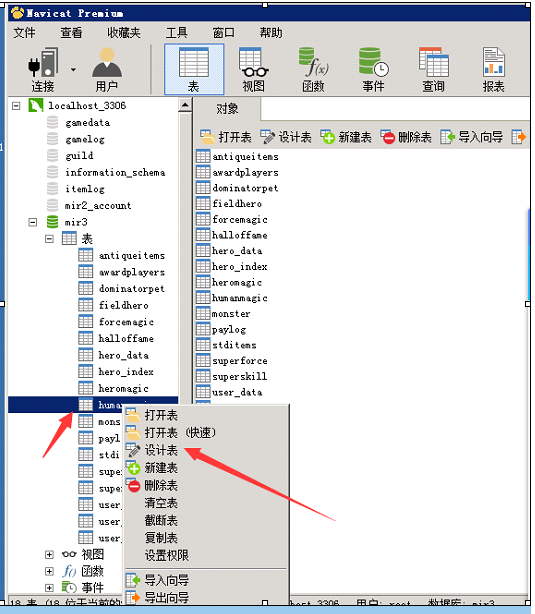Open the dropdown arrow beside 连接
The image size is (535, 614).
[x=73, y=70]
